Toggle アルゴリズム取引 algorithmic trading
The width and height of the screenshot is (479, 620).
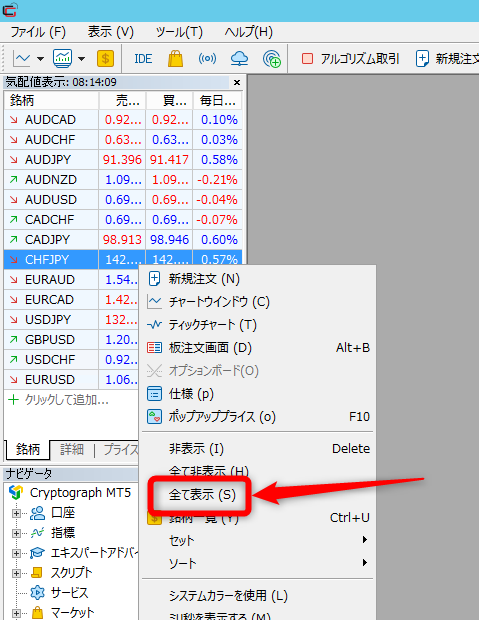pos(350,59)
